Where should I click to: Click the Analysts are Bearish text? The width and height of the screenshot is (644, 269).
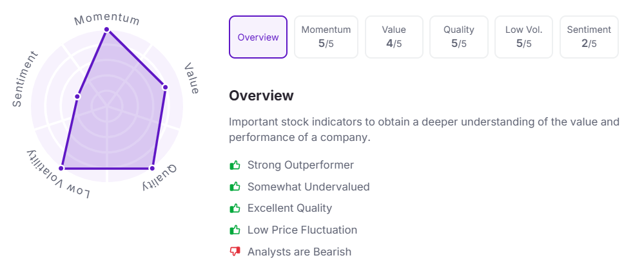pos(299,252)
